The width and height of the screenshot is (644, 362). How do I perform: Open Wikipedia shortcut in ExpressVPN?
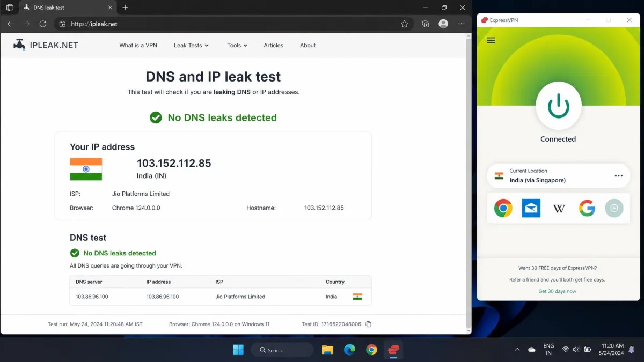tap(559, 208)
